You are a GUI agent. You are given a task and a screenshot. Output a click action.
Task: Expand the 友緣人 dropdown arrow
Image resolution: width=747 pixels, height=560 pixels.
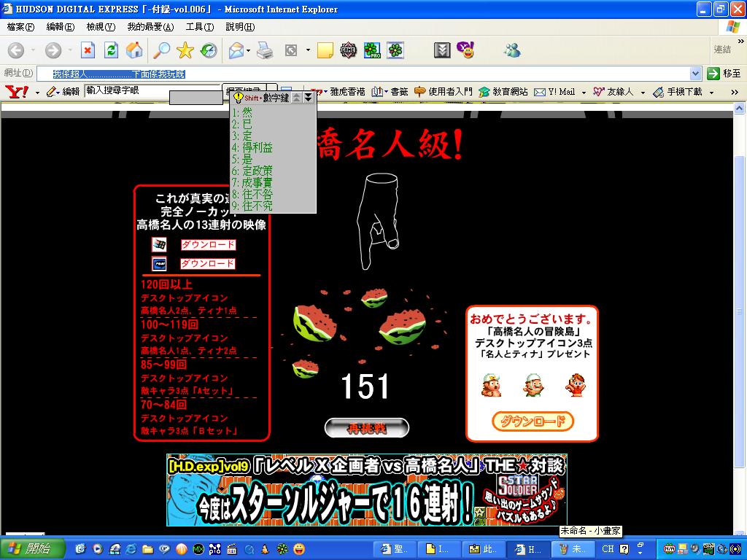[643, 92]
